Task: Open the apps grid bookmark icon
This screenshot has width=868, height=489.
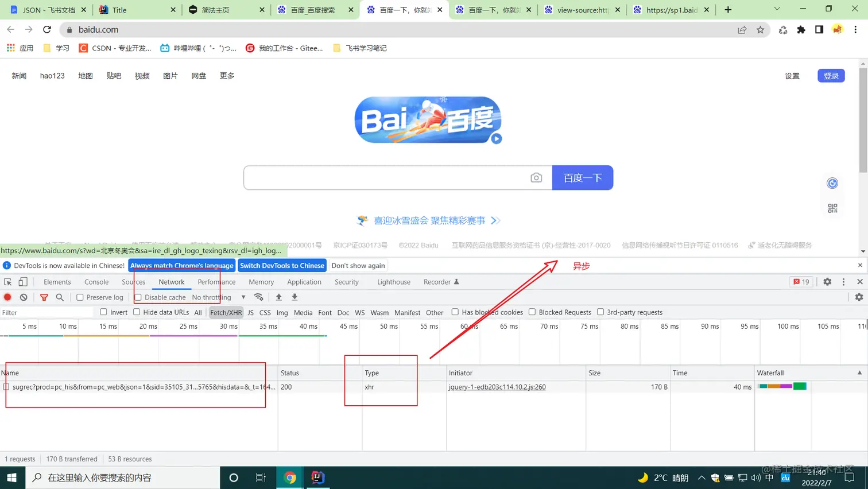Action: click(11, 48)
